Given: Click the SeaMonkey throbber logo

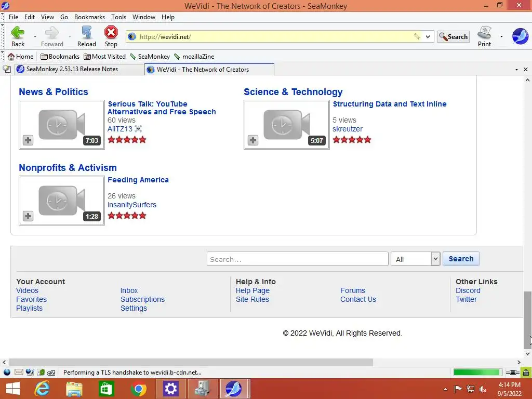Looking at the screenshot, I should (520, 36).
